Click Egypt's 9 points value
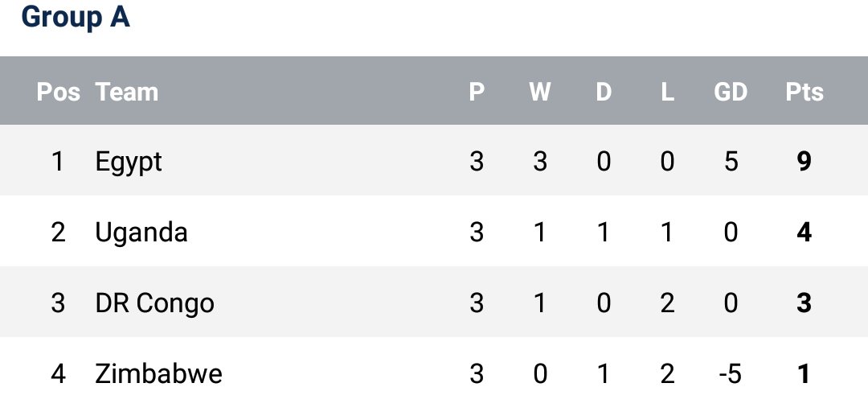Viewport: 868px width, 416px height. [805, 162]
